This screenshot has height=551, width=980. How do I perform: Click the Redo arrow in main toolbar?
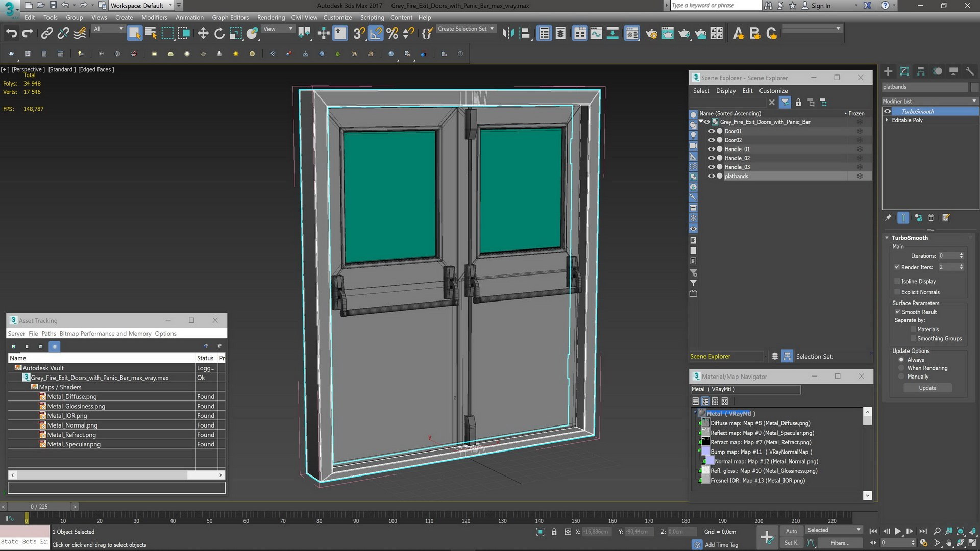28,34
